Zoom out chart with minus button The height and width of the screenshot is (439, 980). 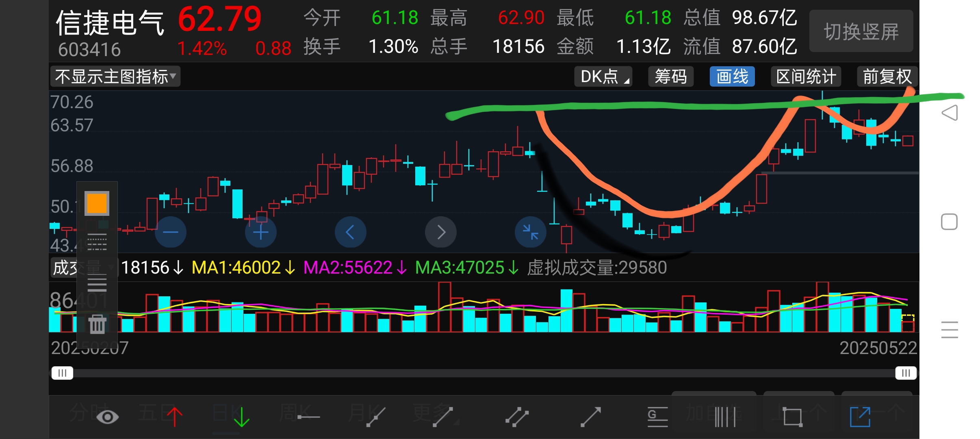171,232
